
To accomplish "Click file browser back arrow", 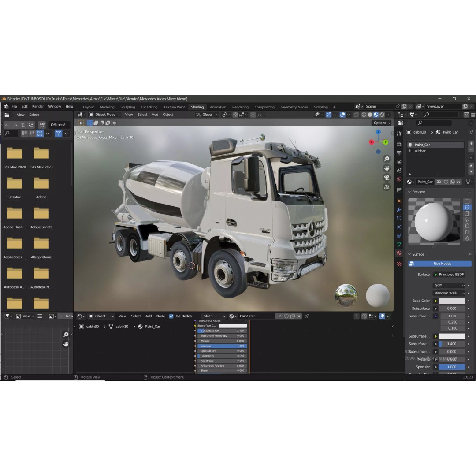I will [7, 125].
